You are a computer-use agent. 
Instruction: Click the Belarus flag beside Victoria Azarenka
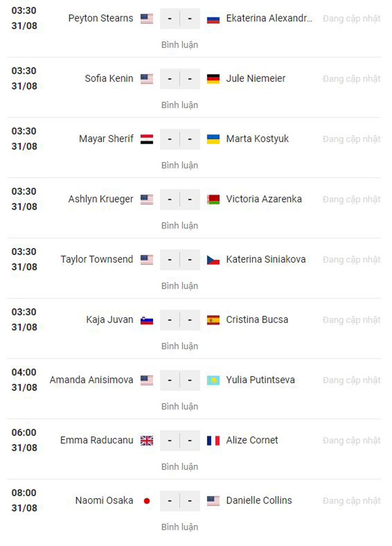[x=213, y=199]
